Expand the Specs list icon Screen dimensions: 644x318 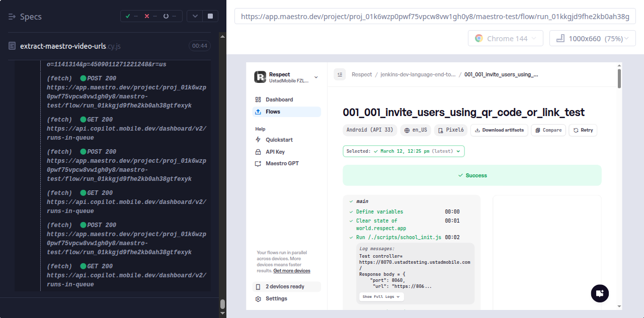pos(13,17)
